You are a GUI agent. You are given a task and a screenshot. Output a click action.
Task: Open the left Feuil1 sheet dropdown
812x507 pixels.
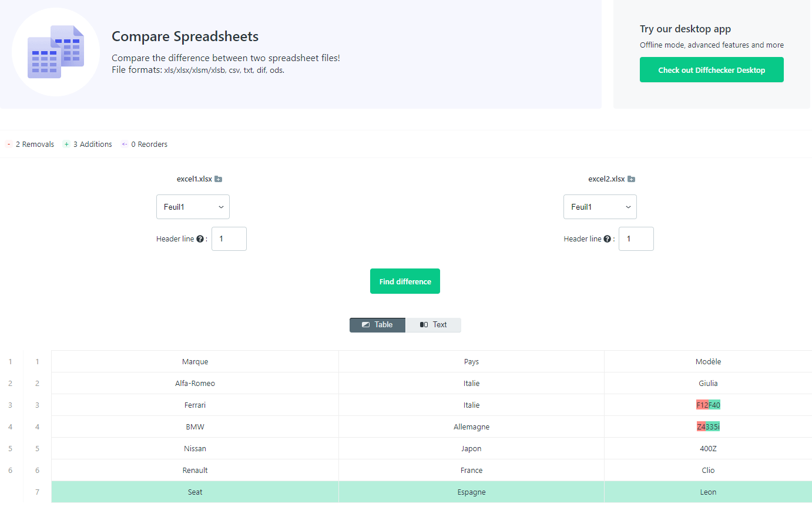[x=193, y=207]
